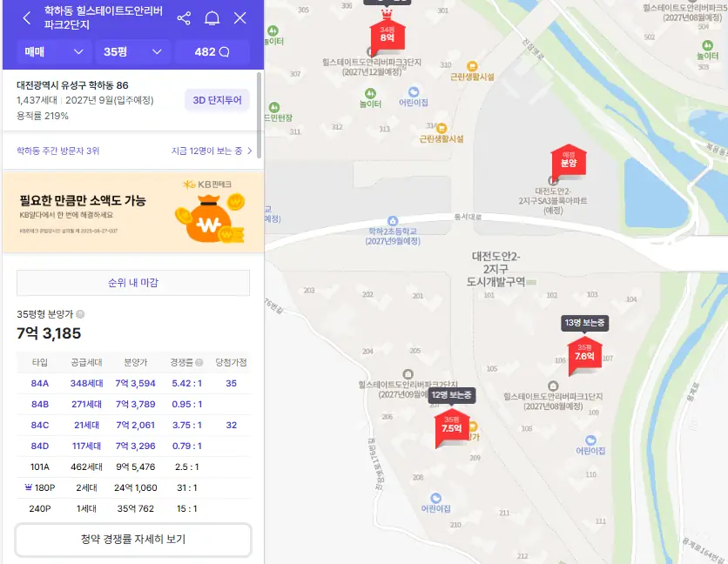The image size is (728, 564).
Task: Click the back arrow in header
Action: [x=26, y=18]
